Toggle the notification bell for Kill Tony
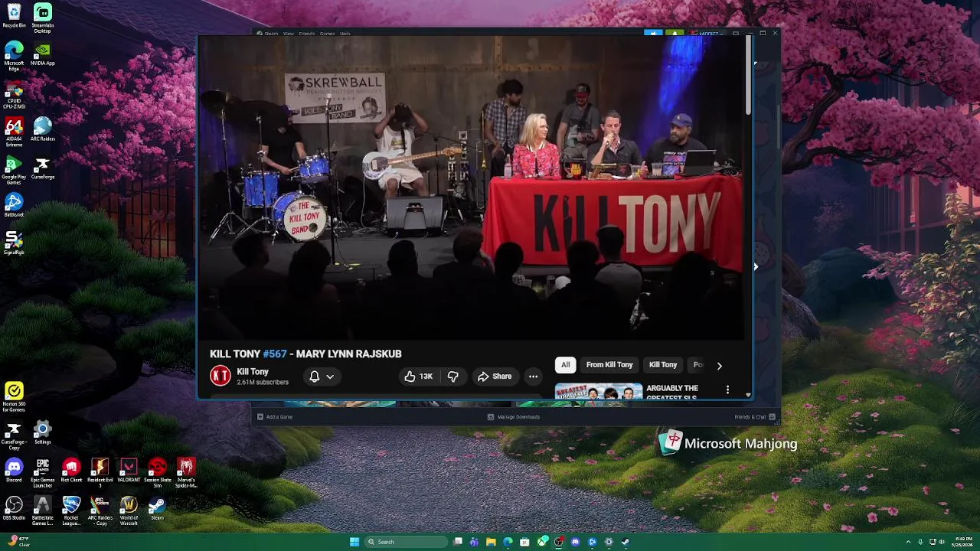980x551 pixels. [x=314, y=377]
